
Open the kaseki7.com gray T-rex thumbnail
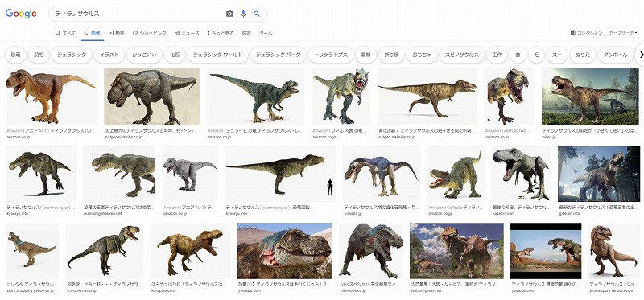click(x=521, y=175)
